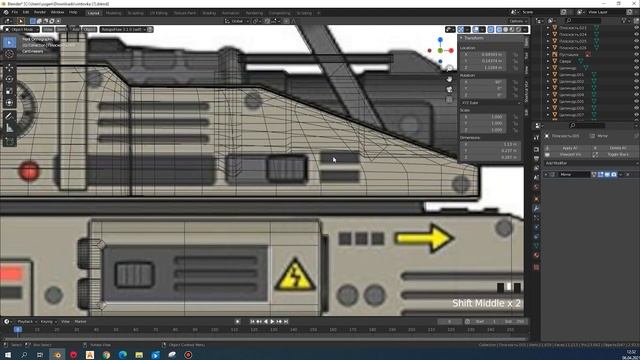Image resolution: width=640 pixels, height=360 pixels.
Task: Switch to the UV Editing workspace tab
Action: pyautogui.click(x=158, y=13)
